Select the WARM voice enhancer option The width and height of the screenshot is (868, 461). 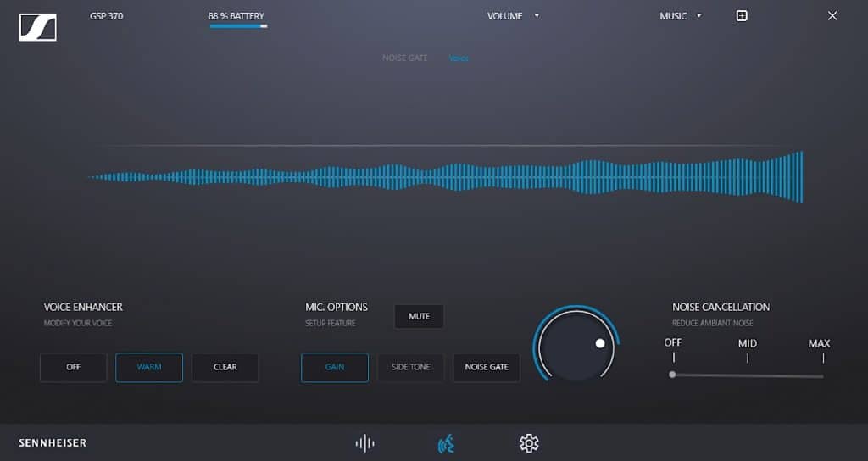pos(149,368)
